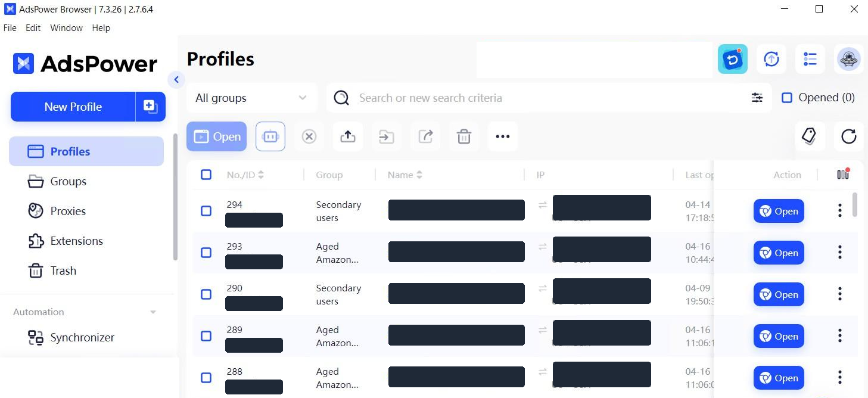
Task: Click the search magnifier icon
Action: point(341,98)
